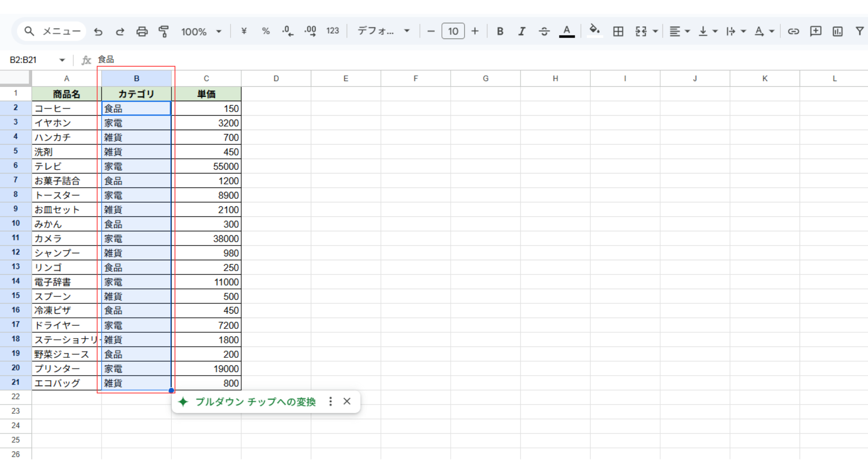Viewport: 868px width, 473px height.
Task: Click price cell 55000
Action: (x=206, y=166)
